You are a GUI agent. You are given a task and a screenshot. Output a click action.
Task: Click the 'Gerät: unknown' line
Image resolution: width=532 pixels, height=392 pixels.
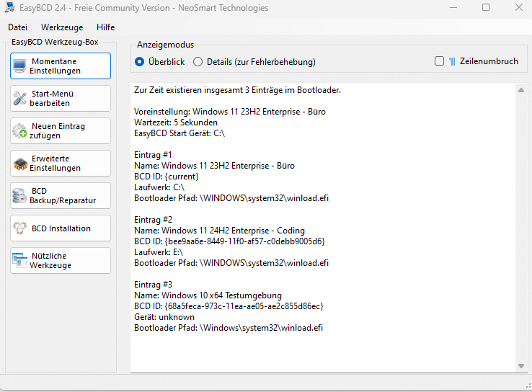click(x=164, y=317)
